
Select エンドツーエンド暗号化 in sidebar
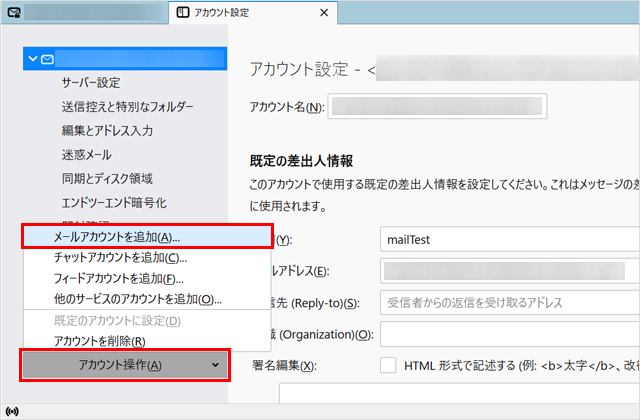point(113,202)
